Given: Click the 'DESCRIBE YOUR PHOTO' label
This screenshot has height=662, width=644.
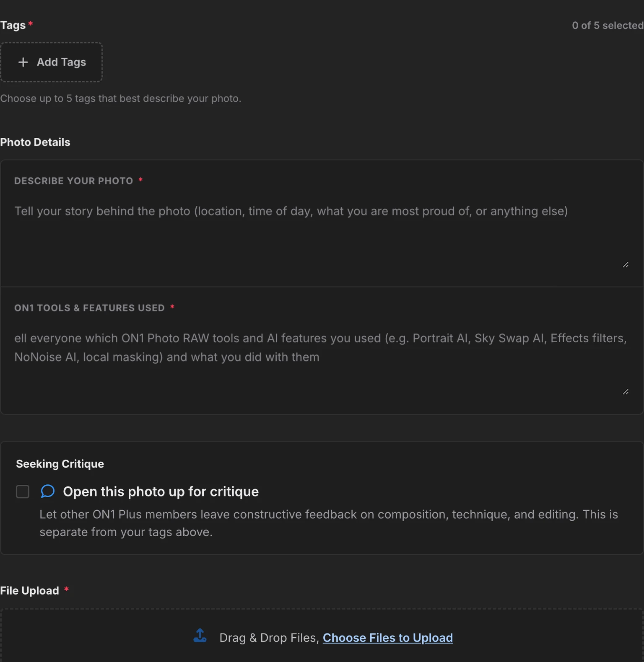Looking at the screenshot, I should [74, 181].
